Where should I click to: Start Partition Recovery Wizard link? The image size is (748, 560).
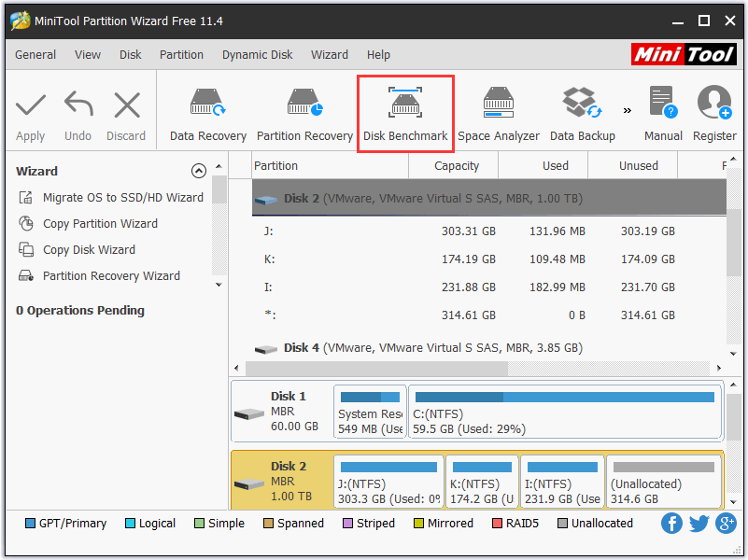(x=111, y=276)
